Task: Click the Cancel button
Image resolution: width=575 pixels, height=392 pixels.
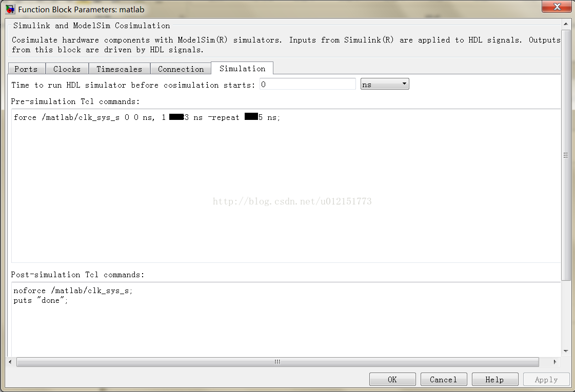Action: (444, 379)
